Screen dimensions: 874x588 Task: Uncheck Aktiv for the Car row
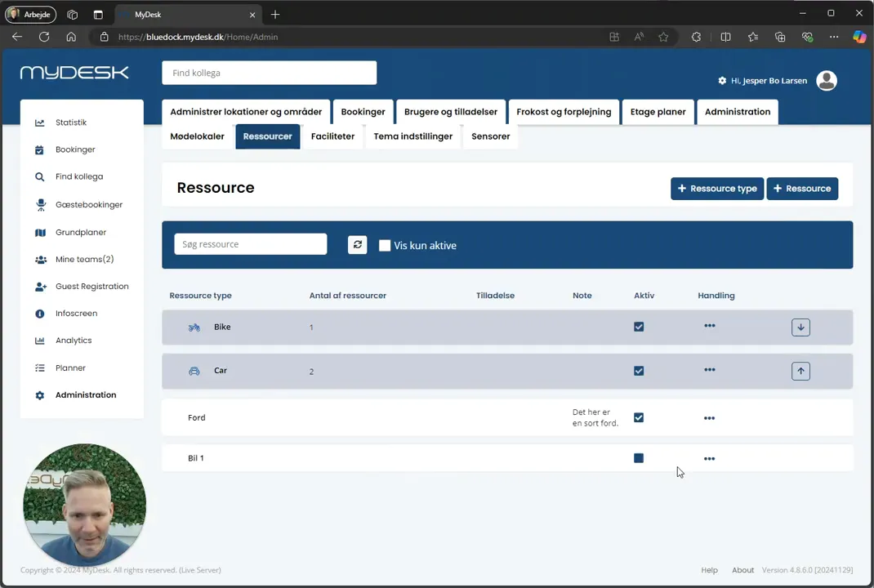click(639, 372)
